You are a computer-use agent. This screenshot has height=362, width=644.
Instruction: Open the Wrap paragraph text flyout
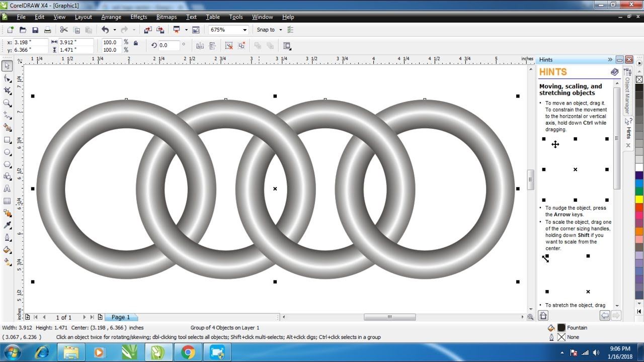click(287, 46)
